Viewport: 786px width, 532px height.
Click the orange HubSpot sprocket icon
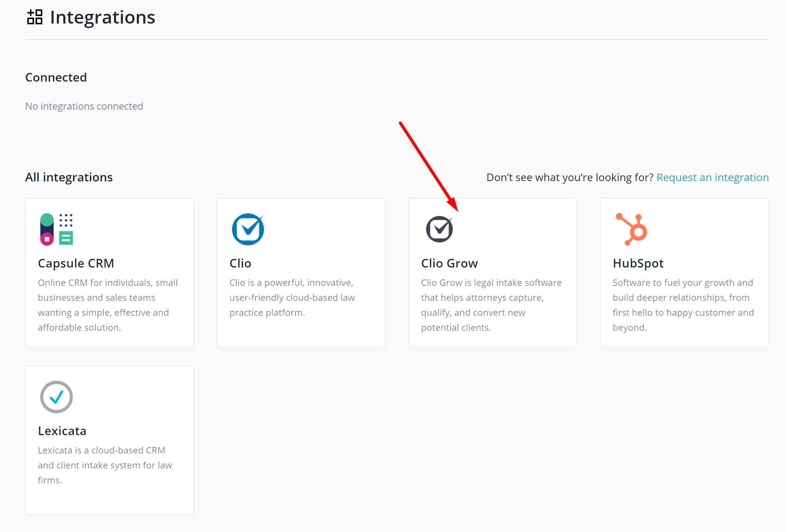point(631,229)
